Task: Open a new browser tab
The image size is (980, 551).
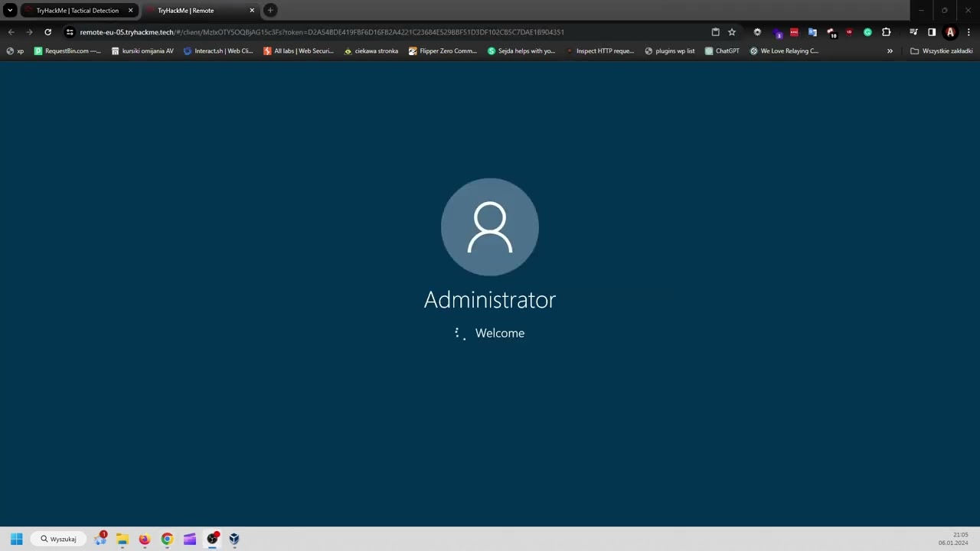Action: click(270, 10)
